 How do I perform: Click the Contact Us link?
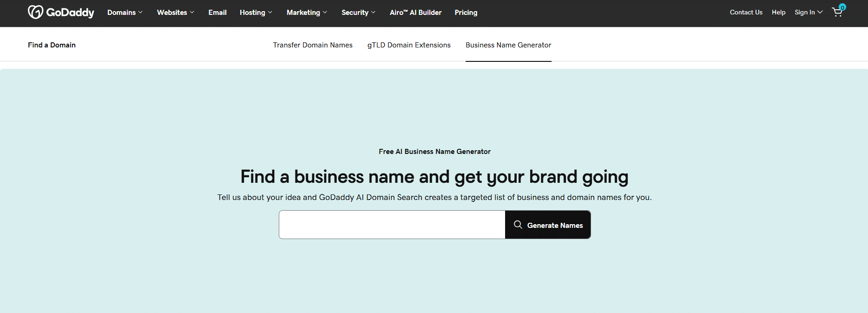(x=746, y=13)
